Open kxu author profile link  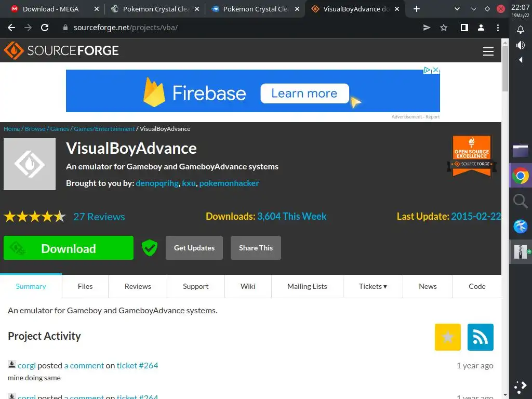(189, 183)
